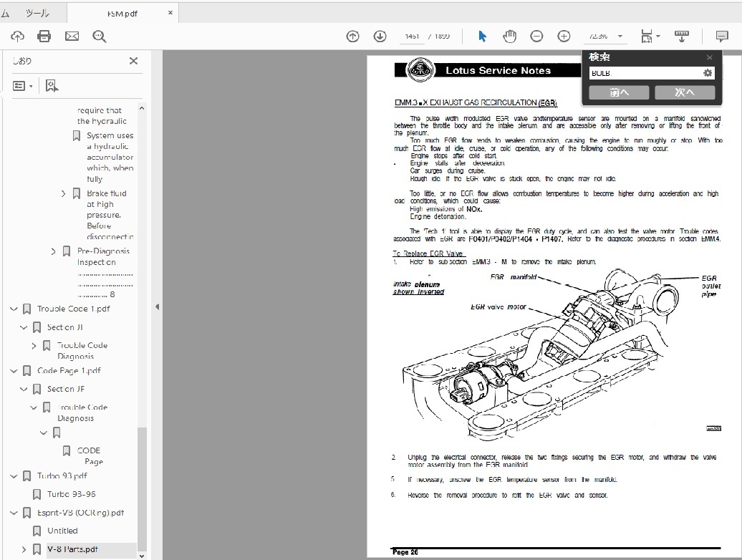Viewport: 742px width, 560px height.
Task: Open the ツール tab
Action: coord(37,13)
